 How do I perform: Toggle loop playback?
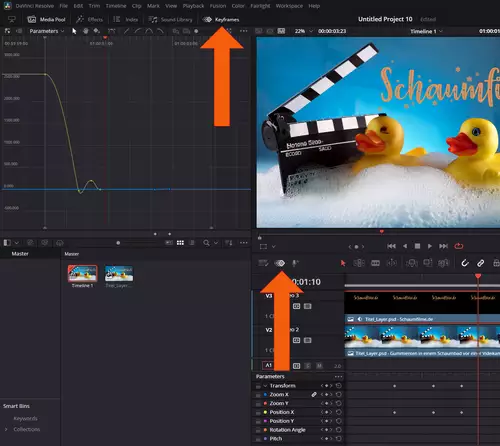point(459,246)
